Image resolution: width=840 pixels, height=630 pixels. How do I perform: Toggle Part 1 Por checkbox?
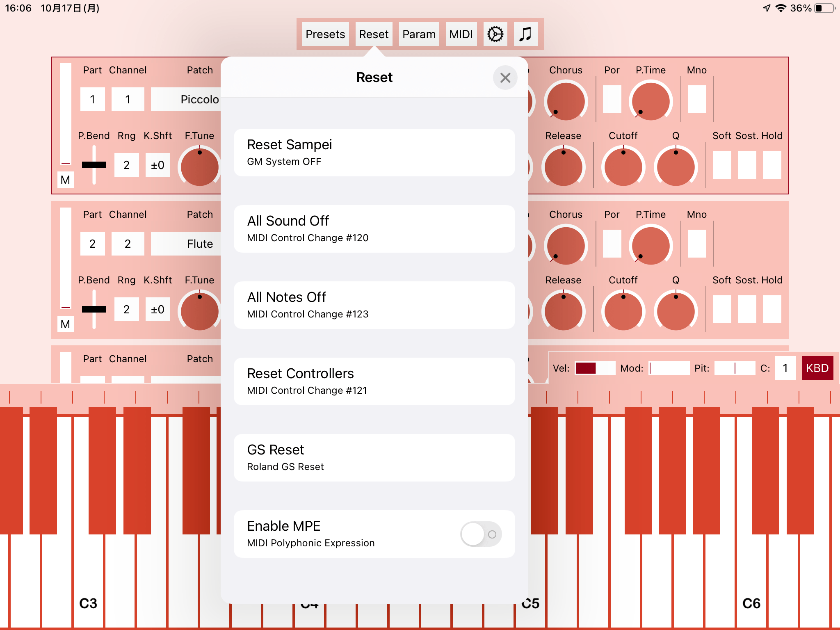612,99
